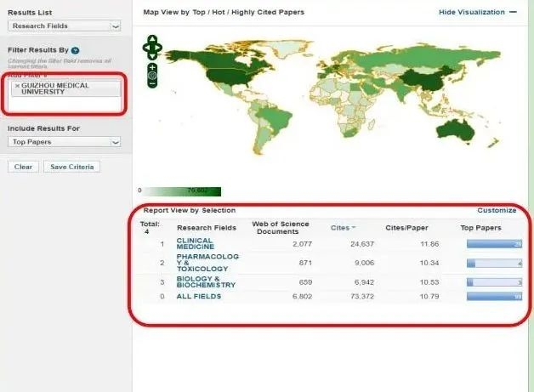Image resolution: width=534 pixels, height=392 pixels.
Task: Click Clinical Medicine Top Papers bar
Action: tap(494, 244)
